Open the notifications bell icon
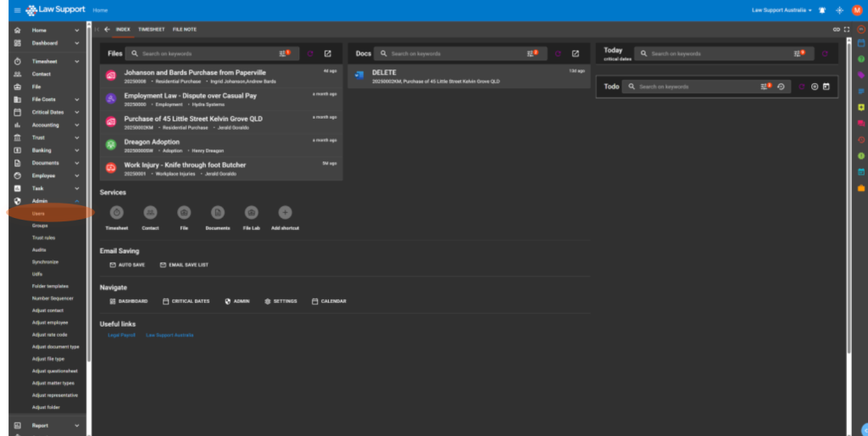 821,10
